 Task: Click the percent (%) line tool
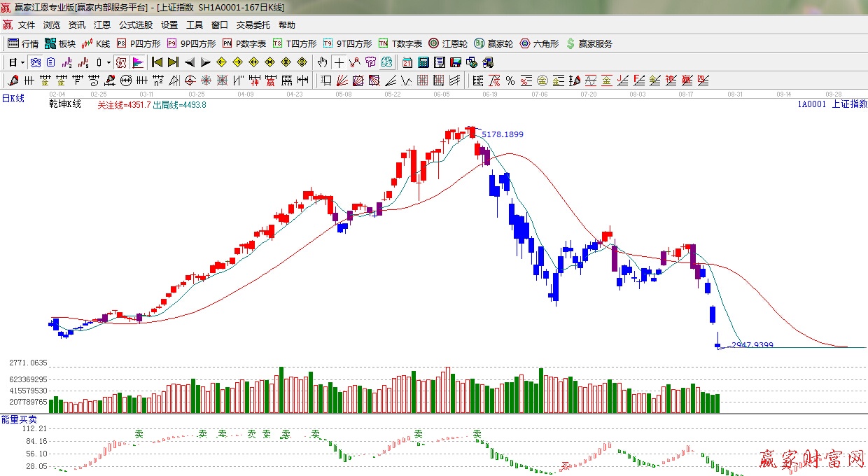click(x=510, y=80)
